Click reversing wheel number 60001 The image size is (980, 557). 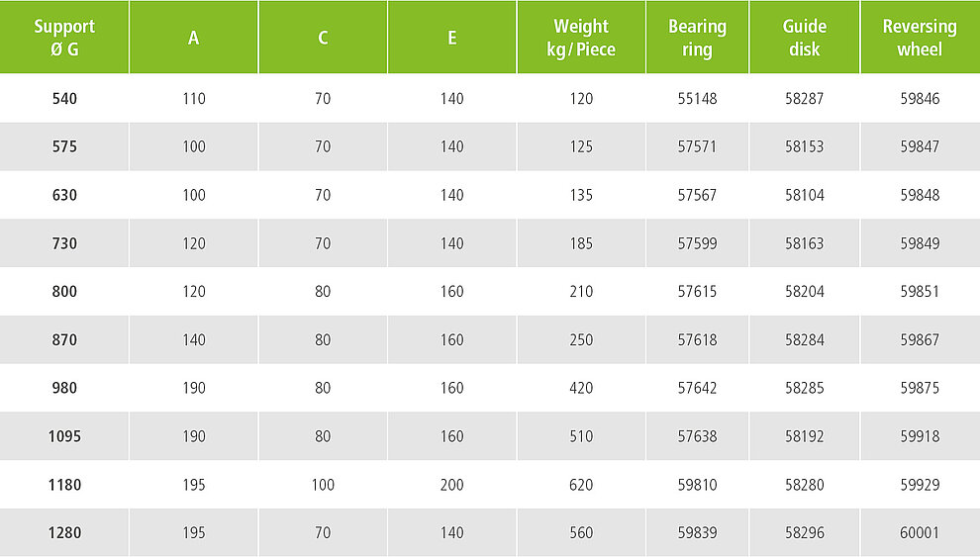[x=920, y=532]
